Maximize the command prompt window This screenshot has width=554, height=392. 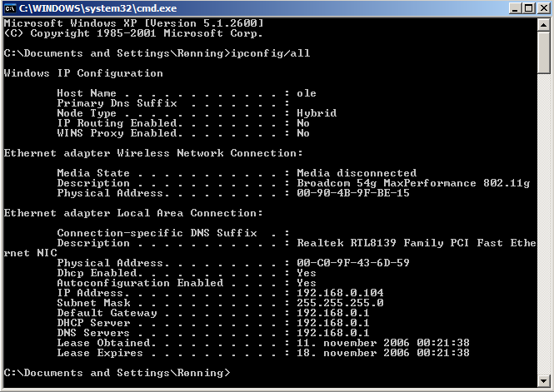pyautogui.click(x=529, y=8)
